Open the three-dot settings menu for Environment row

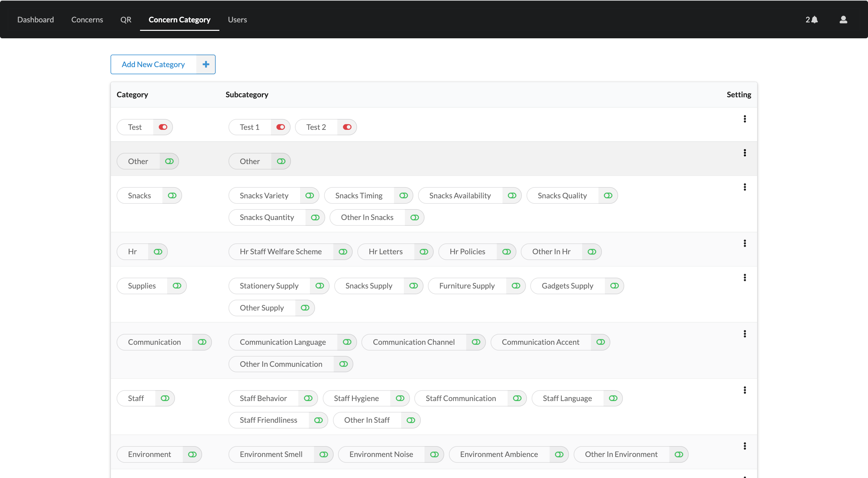(745, 446)
